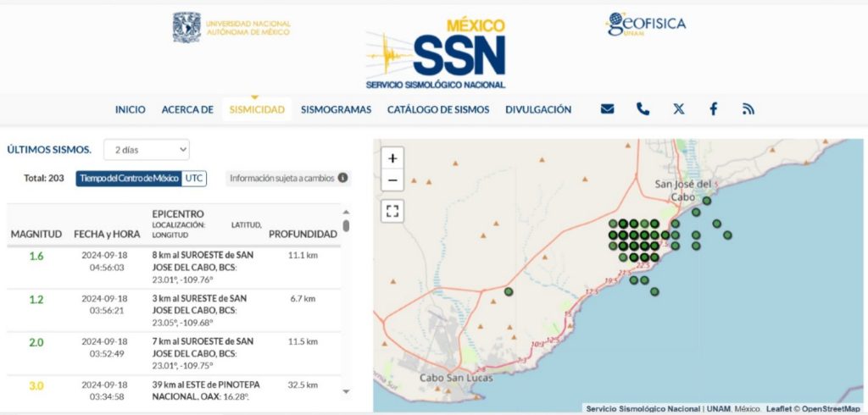Open the '2 días' period dropdown
The image size is (868, 415).
[147, 150]
